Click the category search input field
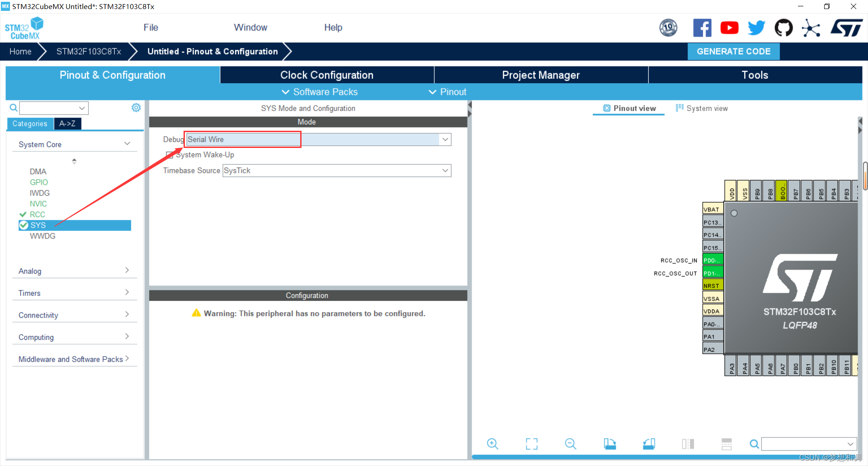 coord(48,108)
